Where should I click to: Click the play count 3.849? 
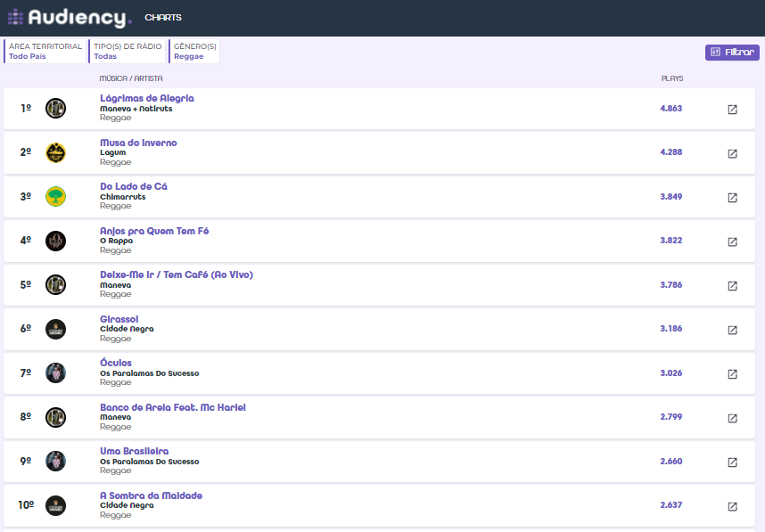671,197
